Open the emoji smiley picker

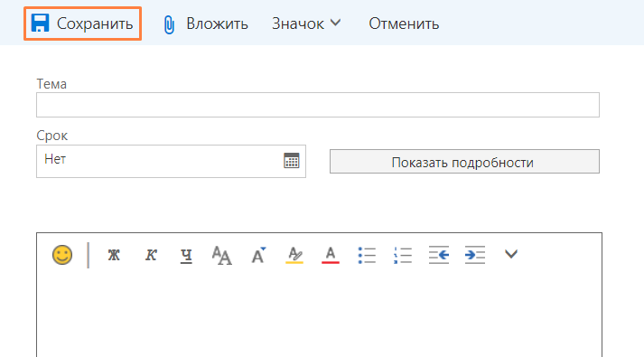pos(62,255)
